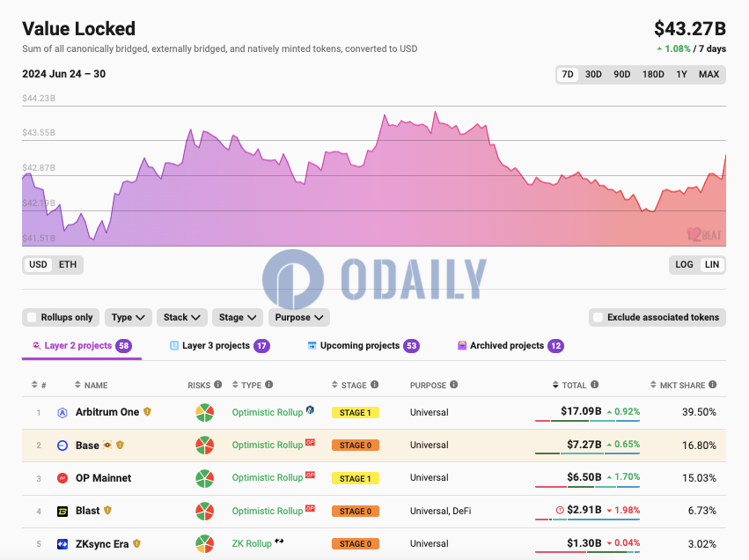The width and height of the screenshot is (749, 560).
Task: Click the shield icon beside Base
Action: point(120,445)
